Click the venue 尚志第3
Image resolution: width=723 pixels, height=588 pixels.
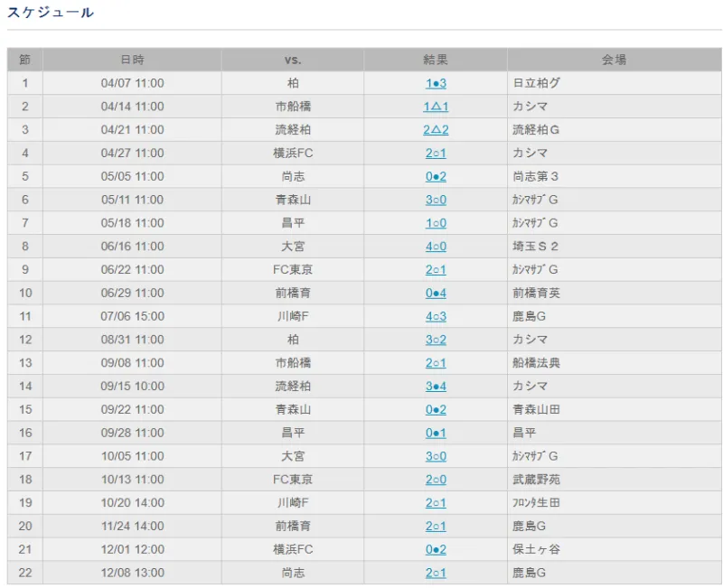tap(535, 176)
